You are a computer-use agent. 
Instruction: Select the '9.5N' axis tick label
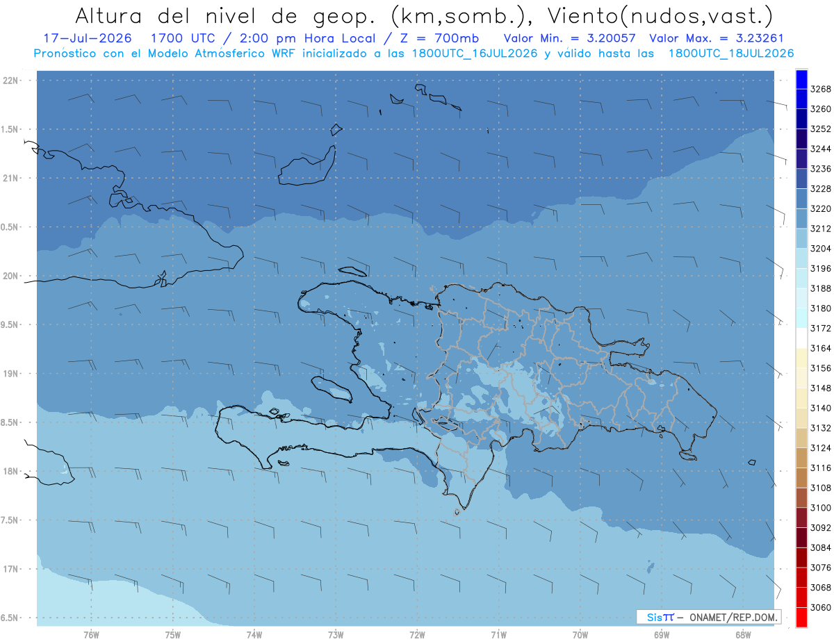10,324
